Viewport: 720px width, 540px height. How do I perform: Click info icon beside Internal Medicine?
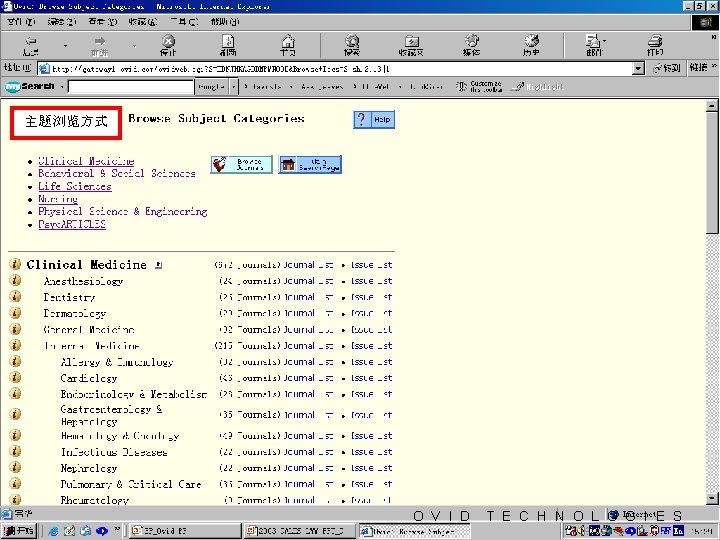point(15,345)
